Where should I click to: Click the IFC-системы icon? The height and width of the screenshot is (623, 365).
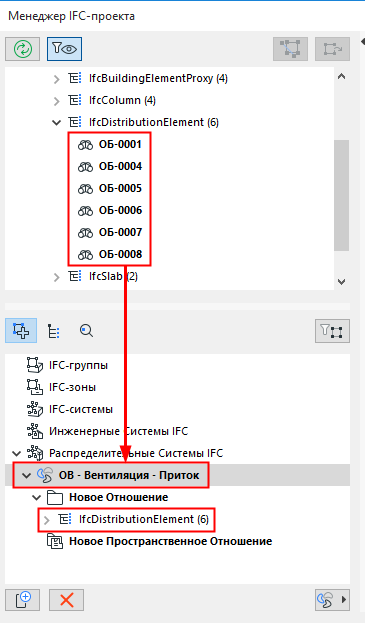tap(35, 409)
